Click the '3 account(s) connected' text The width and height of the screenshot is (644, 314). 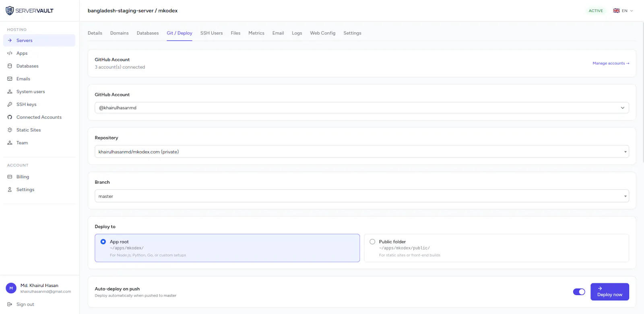pyautogui.click(x=120, y=67)
